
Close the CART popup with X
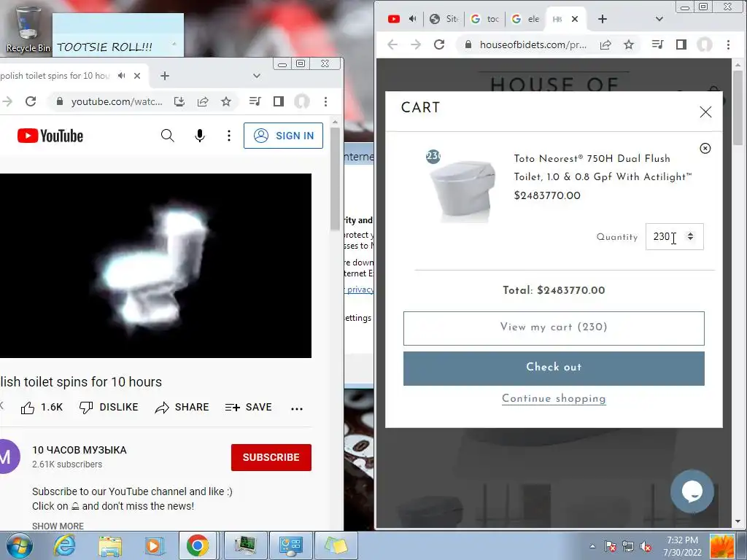pos(705,112)
